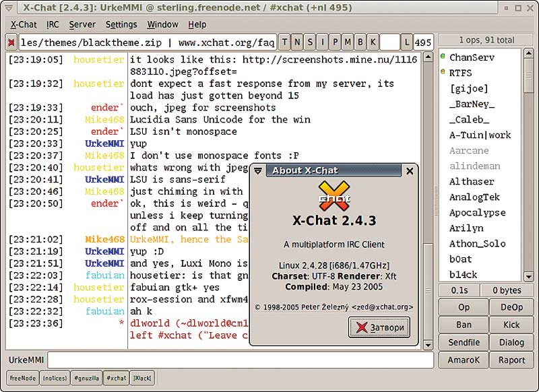Screen dimensions: 539x392
Task: Close the About X-Chat dialog with its X icon
Action: [x=410, y=171]
